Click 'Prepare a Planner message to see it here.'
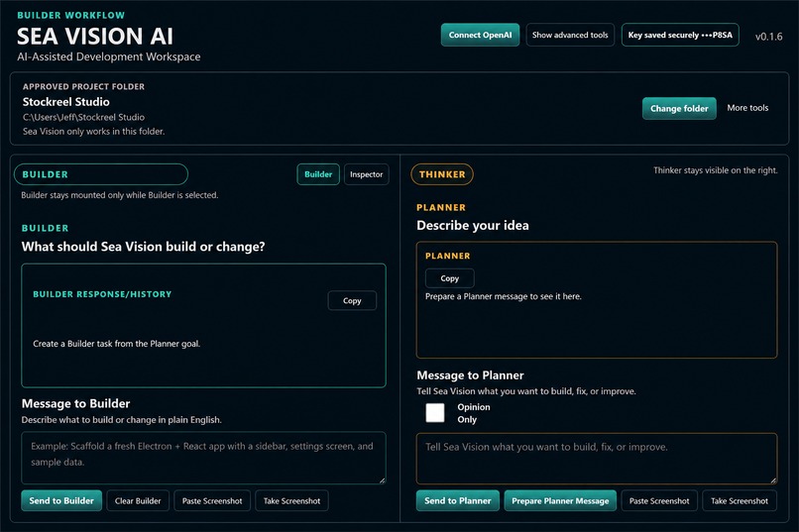Viewport: 799px width, 532px height. pyautogui.click(x=503, y=296)
